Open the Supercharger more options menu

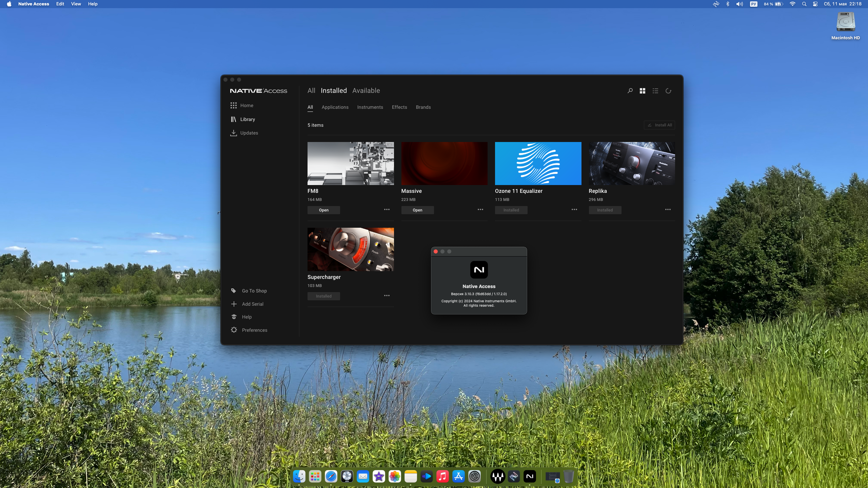tap(387, 296)
